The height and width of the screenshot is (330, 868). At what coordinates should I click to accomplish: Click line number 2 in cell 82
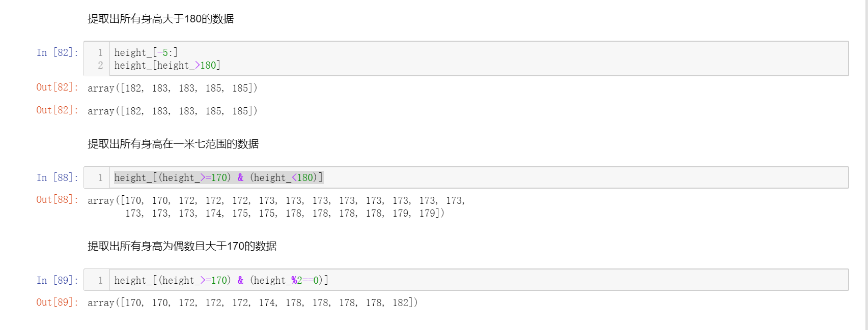pos(100,65)
